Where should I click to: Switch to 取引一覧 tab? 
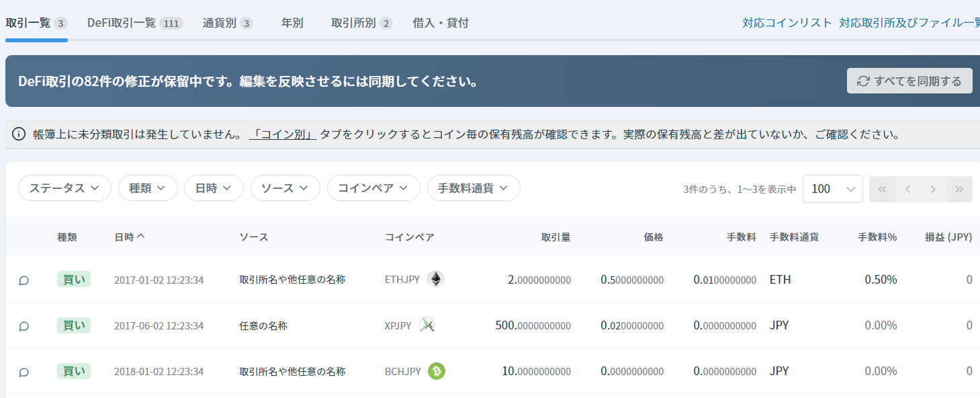pos(36,23)
